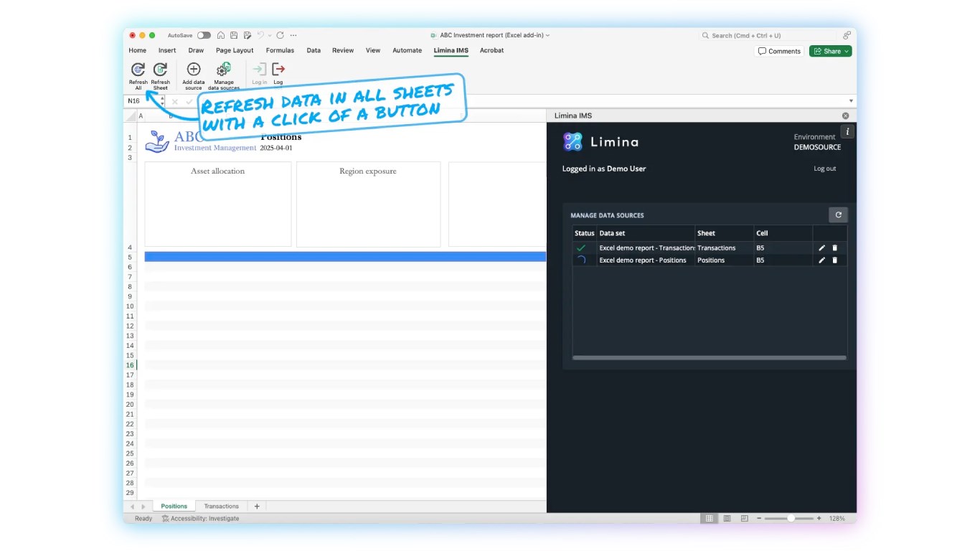Screen dimensions: 980x551
Task: Click the Name Box stepper arrows
Action: (162, 101)
